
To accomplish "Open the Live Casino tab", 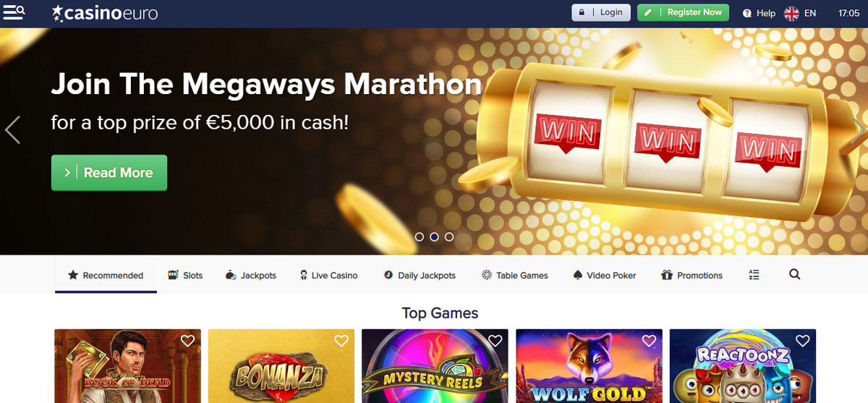I will click(x=328, y=275).
